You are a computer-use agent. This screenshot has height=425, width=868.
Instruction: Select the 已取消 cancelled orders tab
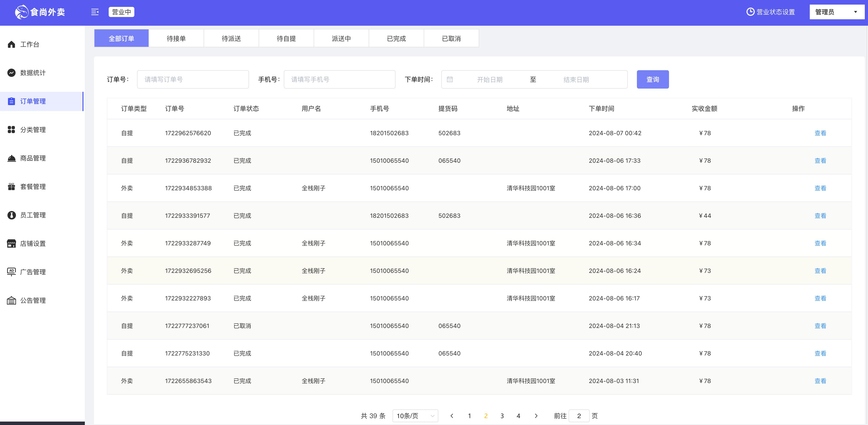click(x=451, y=38)
